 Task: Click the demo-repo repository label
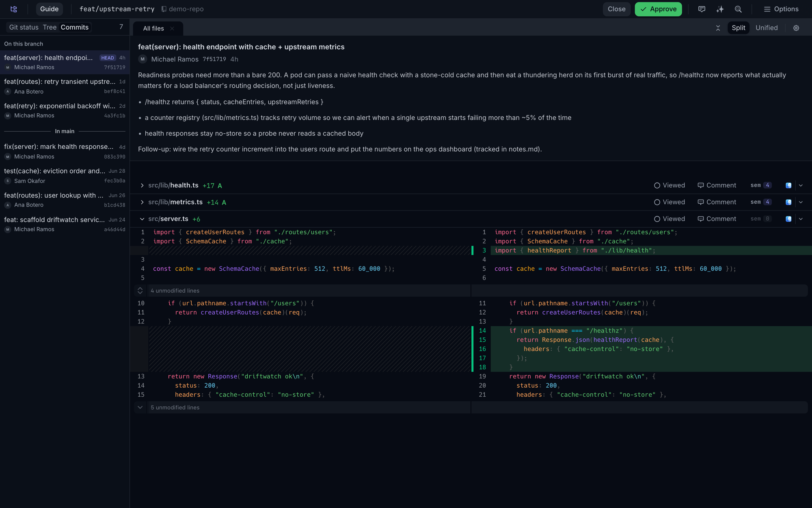pyautogui.click(x=182, y=9)
